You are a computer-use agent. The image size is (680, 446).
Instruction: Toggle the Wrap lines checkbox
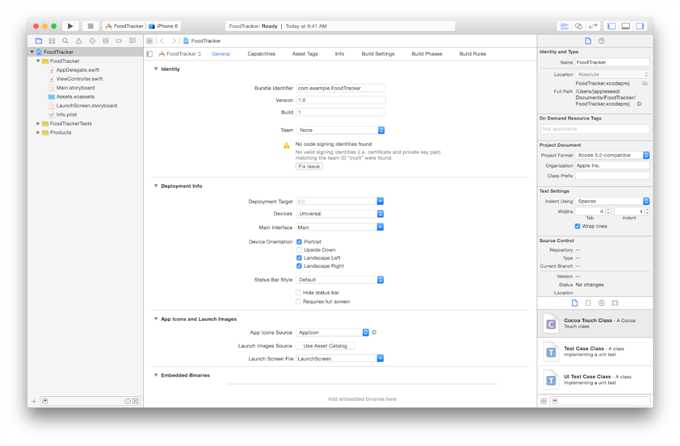[577, 226]
